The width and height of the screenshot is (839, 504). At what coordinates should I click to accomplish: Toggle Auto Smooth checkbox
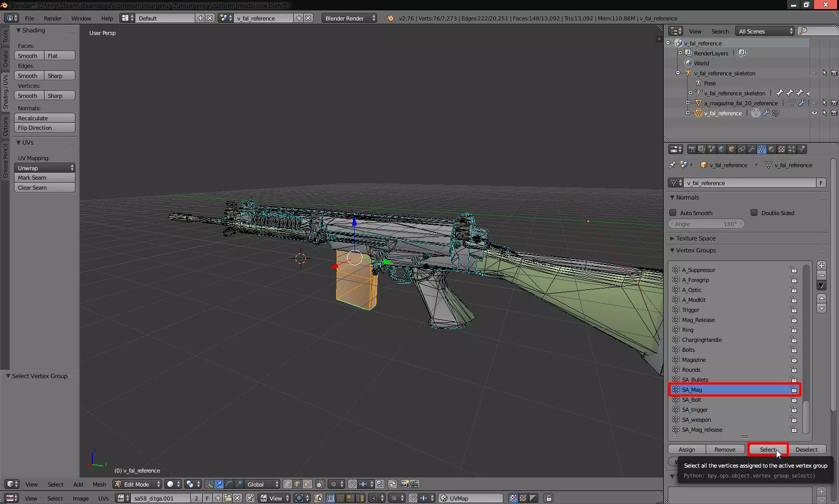[x=673, y=213]
